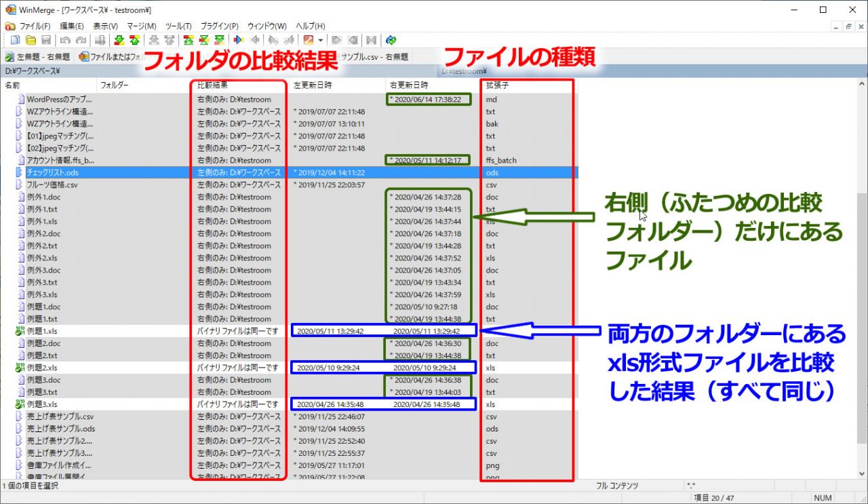Click the 1 個の項目を選択 status text

pos(31,486)
